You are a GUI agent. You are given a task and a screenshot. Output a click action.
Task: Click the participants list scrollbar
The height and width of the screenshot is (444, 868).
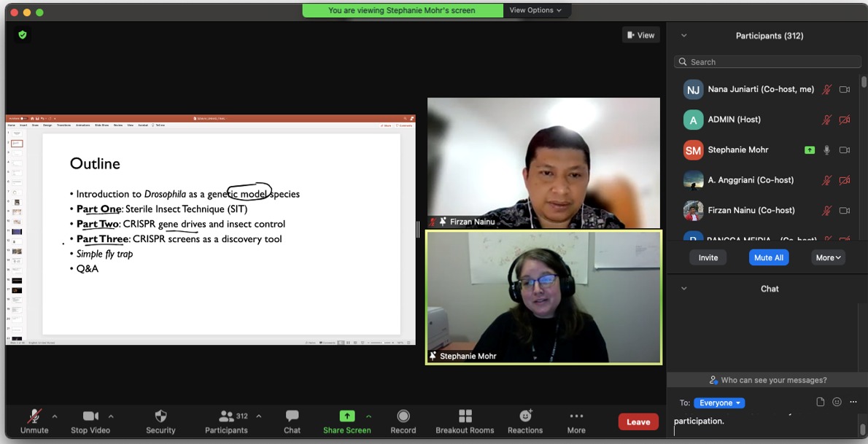864,82
